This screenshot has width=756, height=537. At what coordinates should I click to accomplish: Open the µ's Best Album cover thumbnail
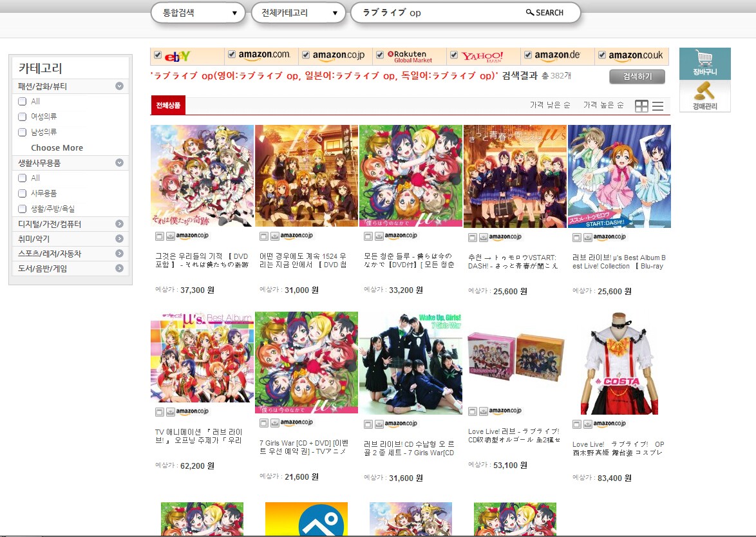(x=202, y=357)
